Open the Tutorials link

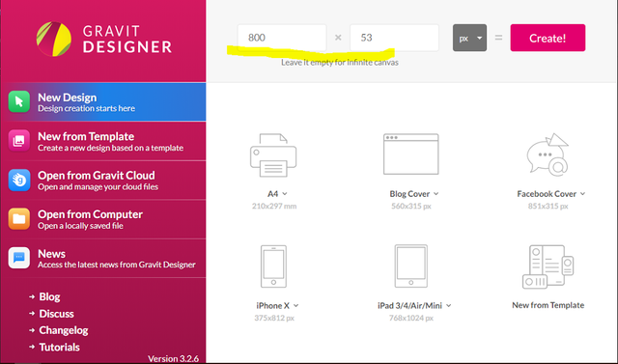click(59, 347)
